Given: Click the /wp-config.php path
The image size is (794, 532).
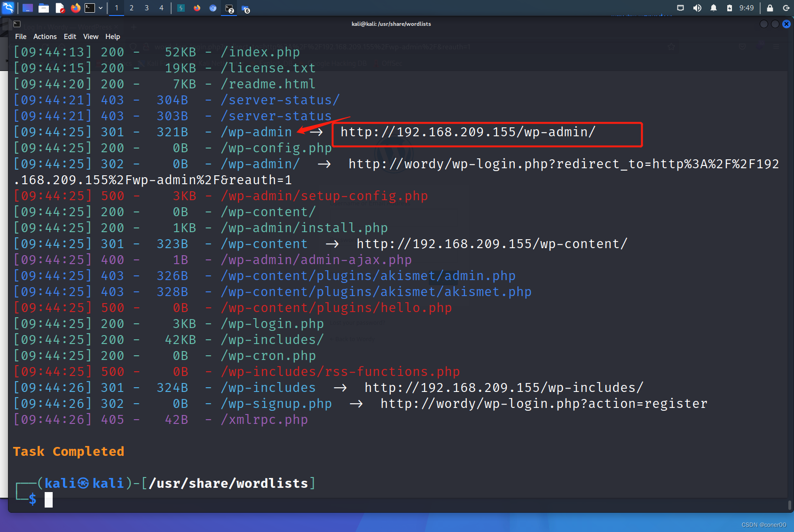Looking at the screenshot, I should [x=276, y=148].
